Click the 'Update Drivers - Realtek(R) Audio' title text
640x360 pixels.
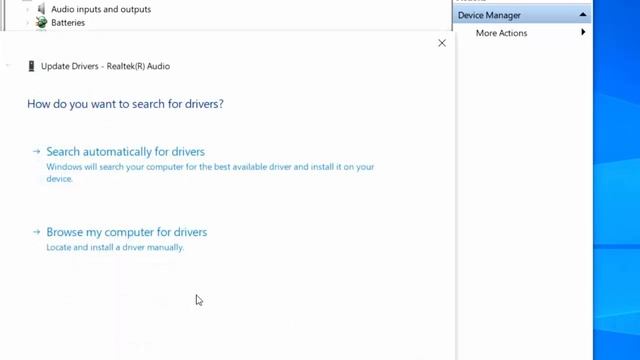point(105,66)
